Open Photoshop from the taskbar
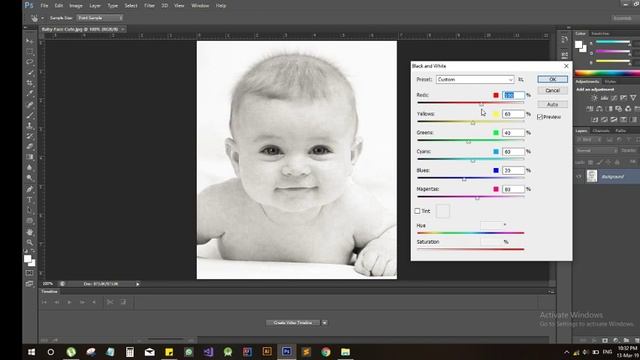The width and height of the screenshot is (640, 360). tap(287, 351)
